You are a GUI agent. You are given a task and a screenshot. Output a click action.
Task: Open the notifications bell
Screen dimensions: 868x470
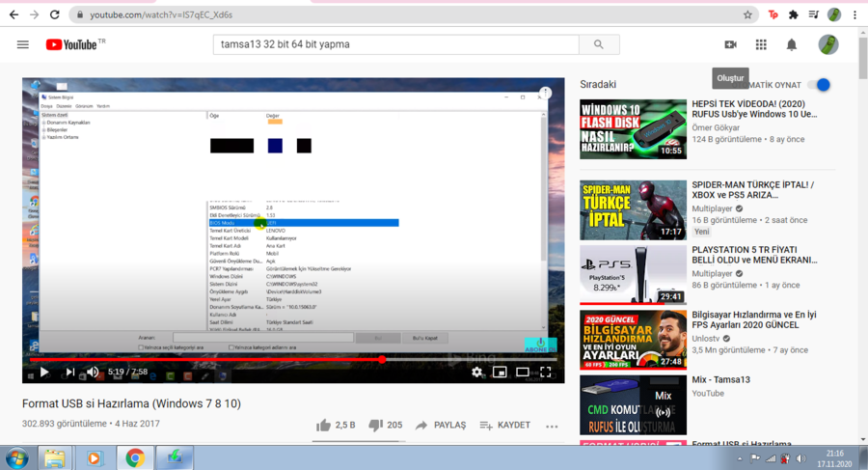pos(792,44)
